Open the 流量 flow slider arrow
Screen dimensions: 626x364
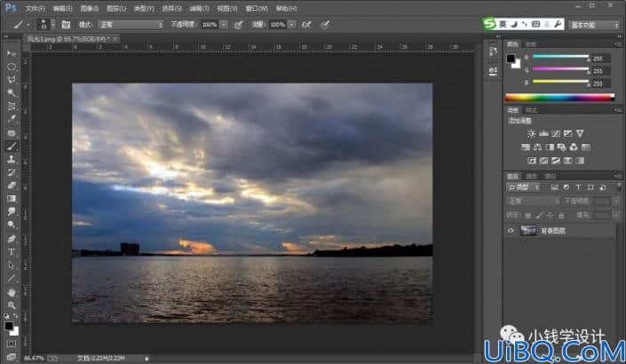pos(292,25)
